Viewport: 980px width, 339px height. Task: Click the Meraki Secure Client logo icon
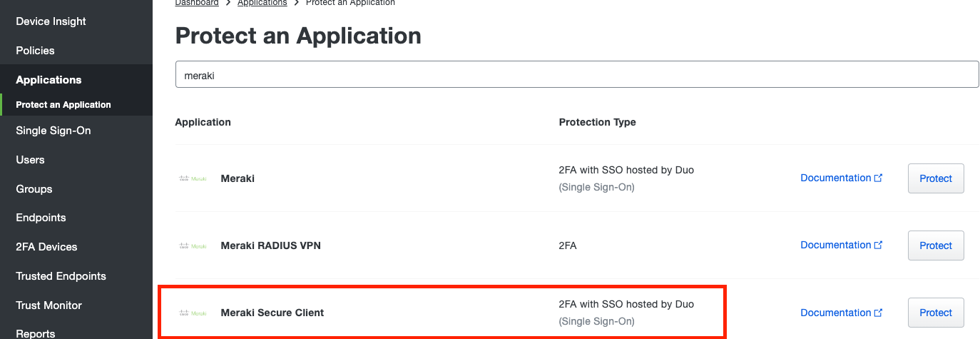click(x=193, y=313)
